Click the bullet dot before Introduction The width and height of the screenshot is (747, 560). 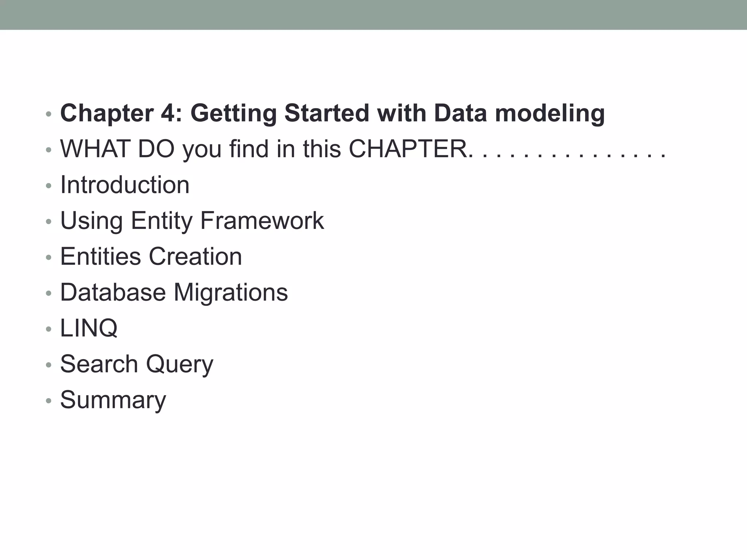pyautogui.click(x=49, y=186)
